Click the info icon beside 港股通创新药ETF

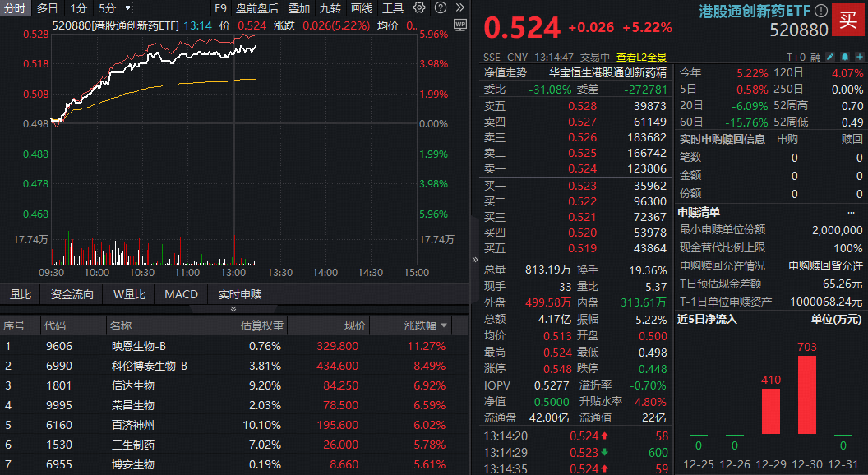[820, 12]
